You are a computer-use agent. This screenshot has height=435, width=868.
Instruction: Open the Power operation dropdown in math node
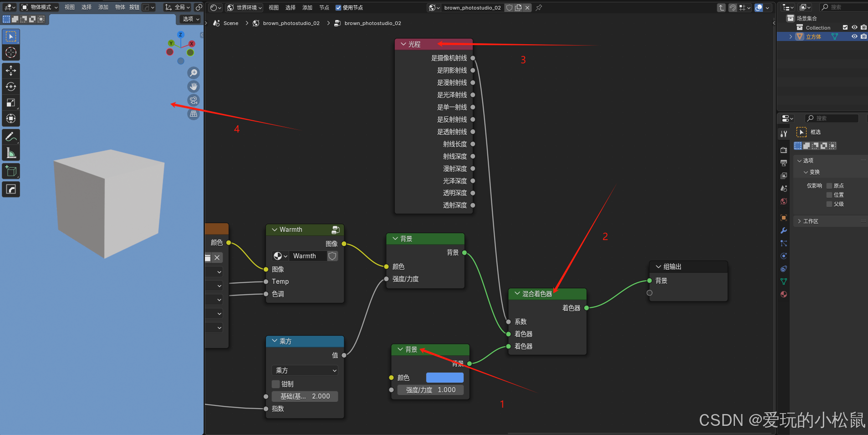305,370
